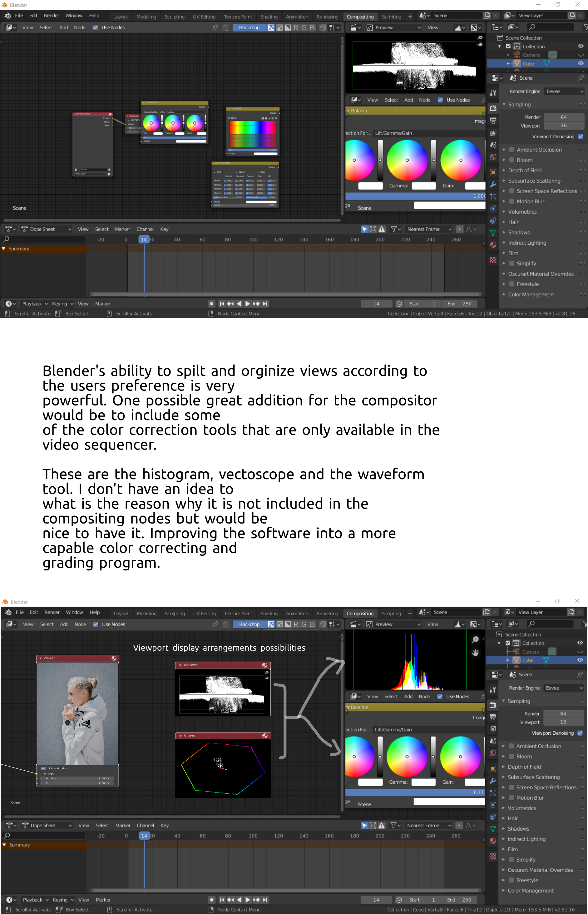Screen dimensions: 588x914
Task: Open Dope Sheet mode dropdown in bottom window
Action: 46,825
